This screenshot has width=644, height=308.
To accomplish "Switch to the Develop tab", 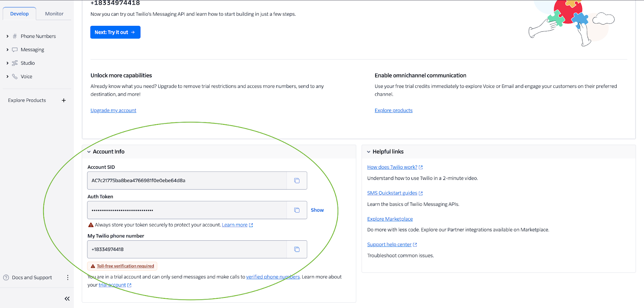I will [x=19, y=14].
